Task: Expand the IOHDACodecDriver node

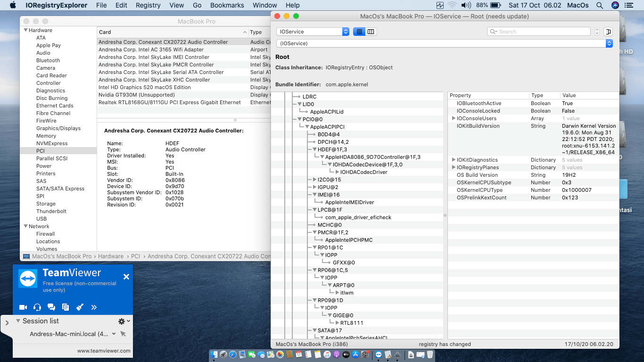Action: click(337, 172)
